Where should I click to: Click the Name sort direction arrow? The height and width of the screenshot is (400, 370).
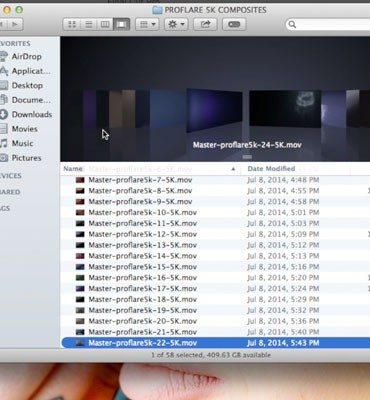pyautogui.click(x=233, y=169)
